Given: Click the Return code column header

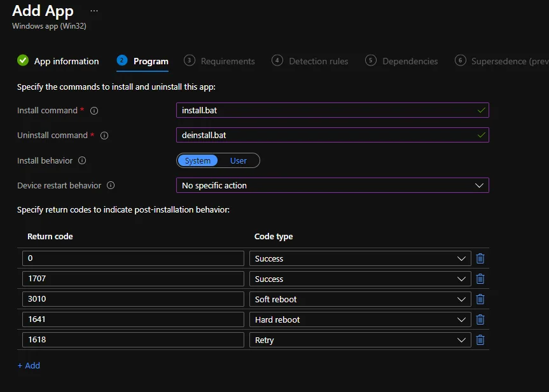Looking at the screenshot, I should tap(50, 237).
